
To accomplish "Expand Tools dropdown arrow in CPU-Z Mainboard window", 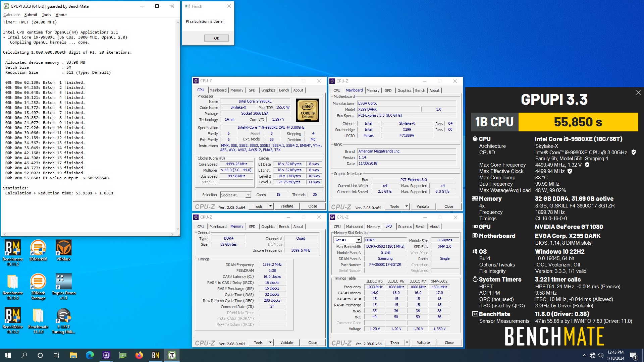I will 407,206.
